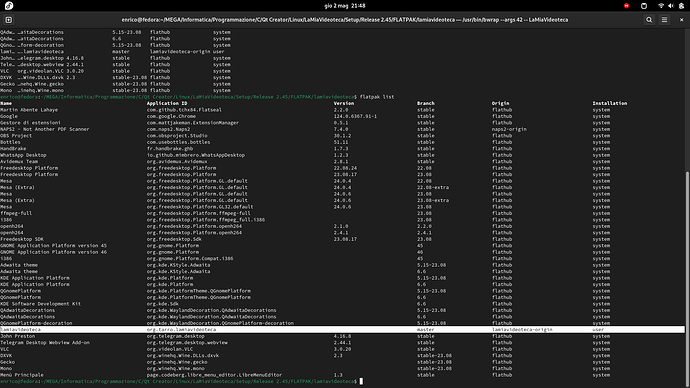690x388 pixels.
Task: Click the cursor at bottom shell prompt
Action: pos(361,381)
